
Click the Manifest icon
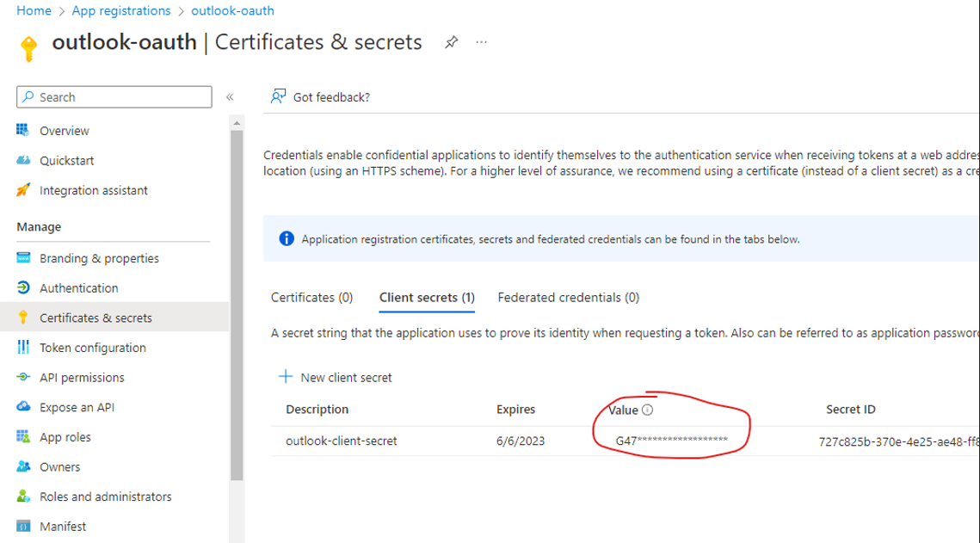(x=23, y=526)
